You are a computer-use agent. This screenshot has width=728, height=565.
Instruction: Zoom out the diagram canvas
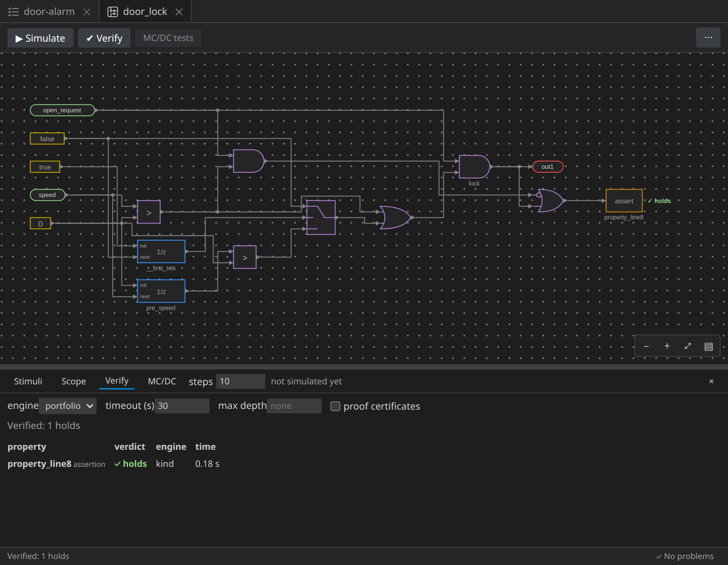point(646,346)
